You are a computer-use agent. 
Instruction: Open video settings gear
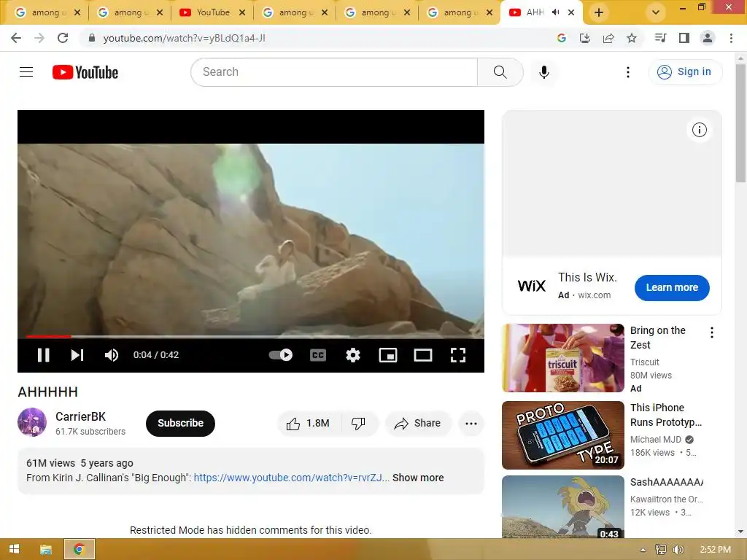click(353, 355)
